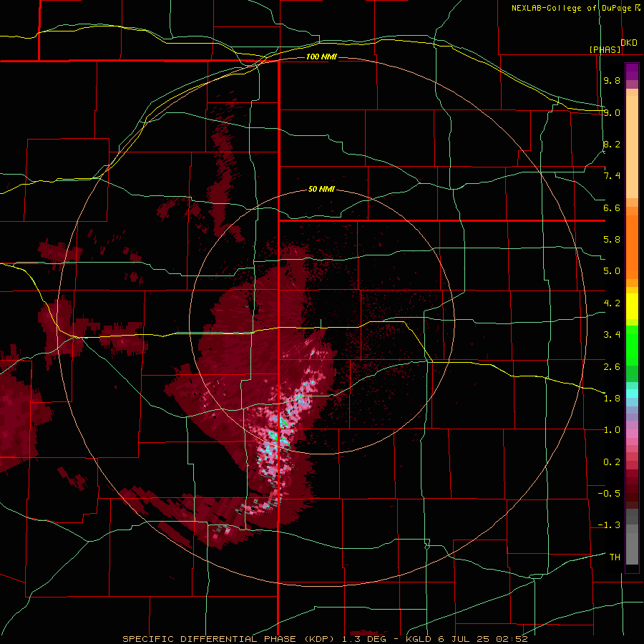Select the 2.6 scale value
644x644 pixels.
(x=612, y=367)
